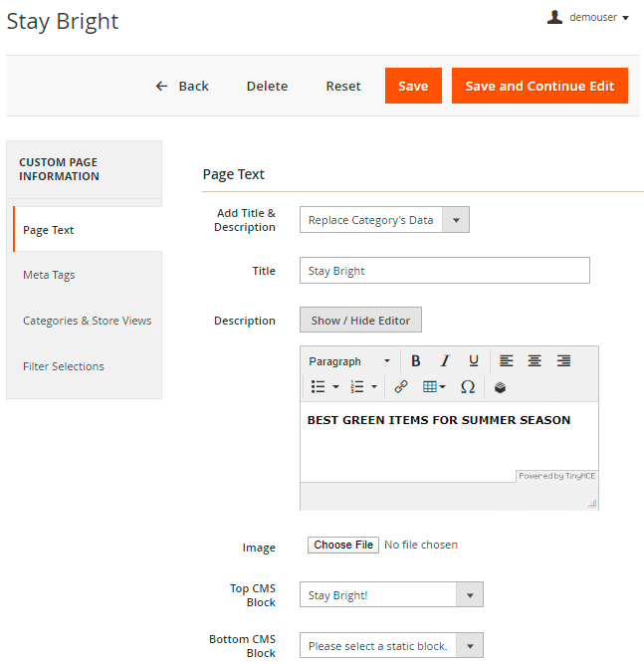Switch to the Meta Tags tab
Screen dimensions: 644x664
point(49,275)
